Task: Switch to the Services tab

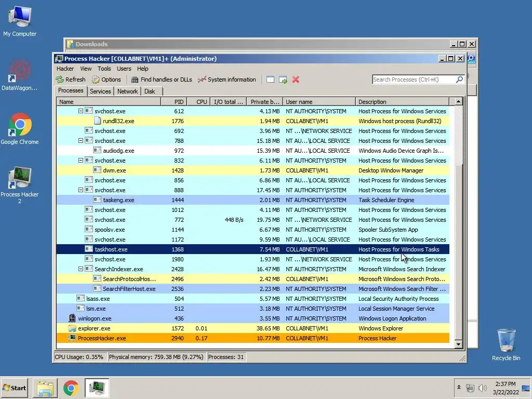Action: pyautogui.click(x=100, y=91)
